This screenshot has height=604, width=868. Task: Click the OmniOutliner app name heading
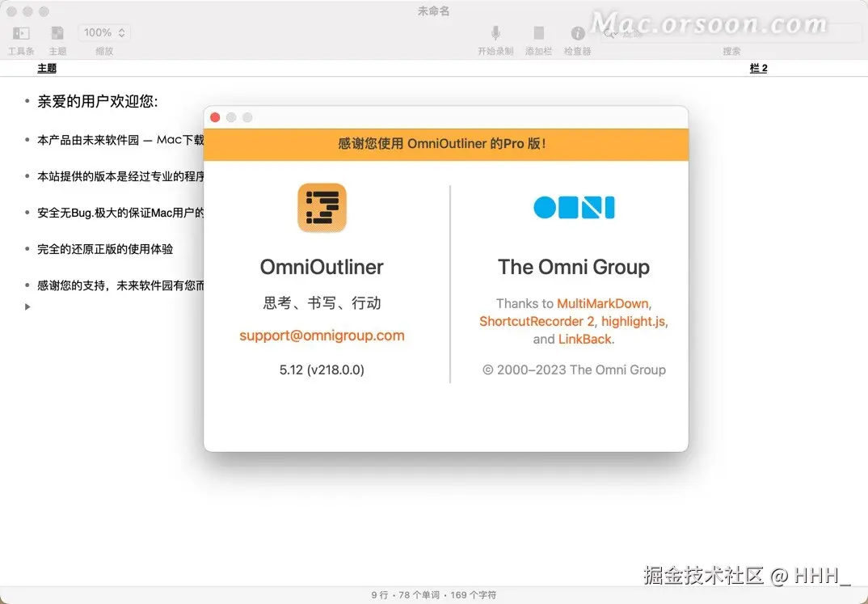tap(322, 267)
